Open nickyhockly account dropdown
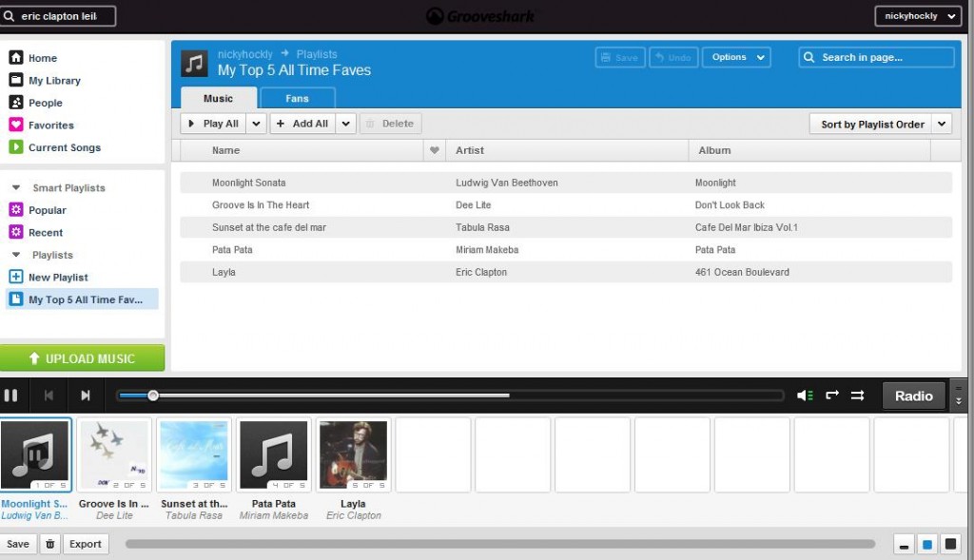 tap(918, 16)
